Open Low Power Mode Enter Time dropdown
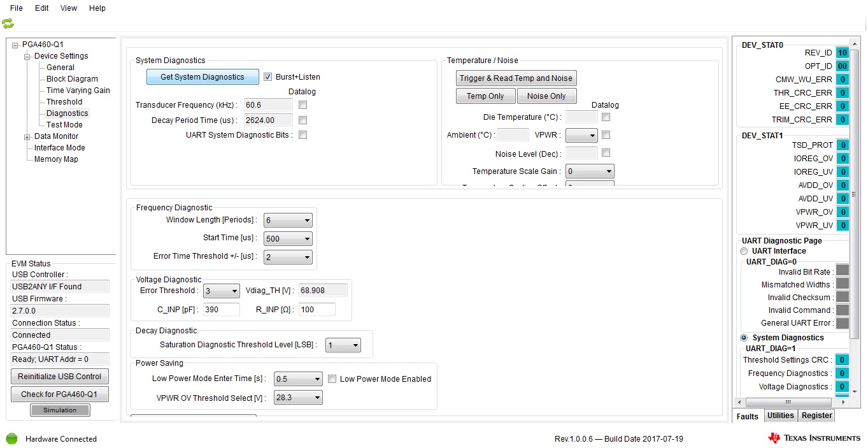Screen dimensions: 868x448 tap(298, 379)
